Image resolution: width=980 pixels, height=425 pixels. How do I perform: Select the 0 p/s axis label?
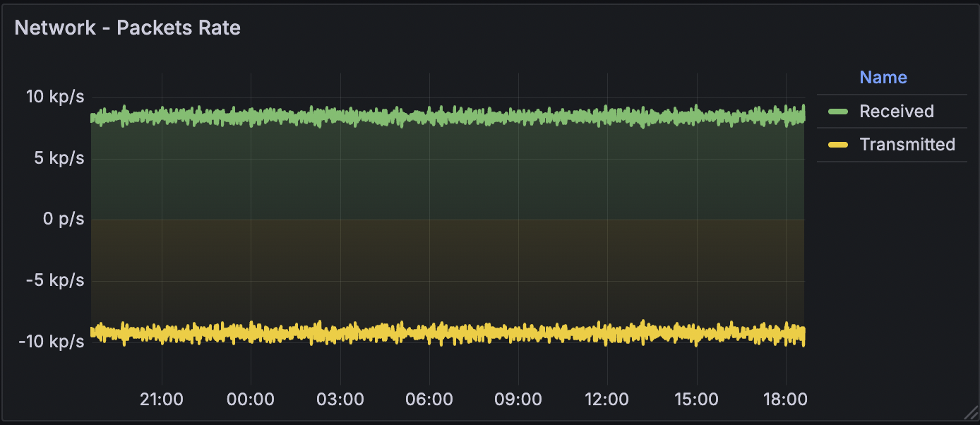pyautogui.click(x=63, y=219)
